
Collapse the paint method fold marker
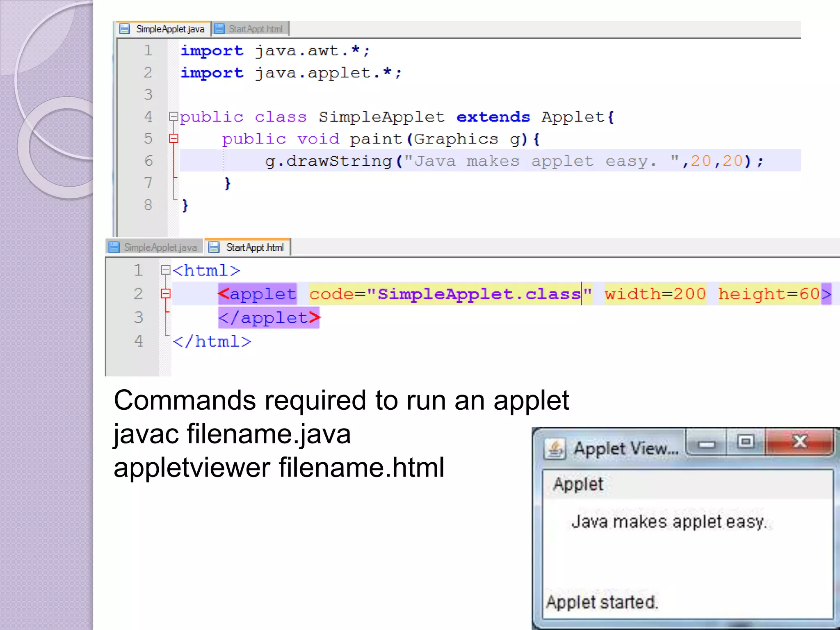[x=173, y=139]
